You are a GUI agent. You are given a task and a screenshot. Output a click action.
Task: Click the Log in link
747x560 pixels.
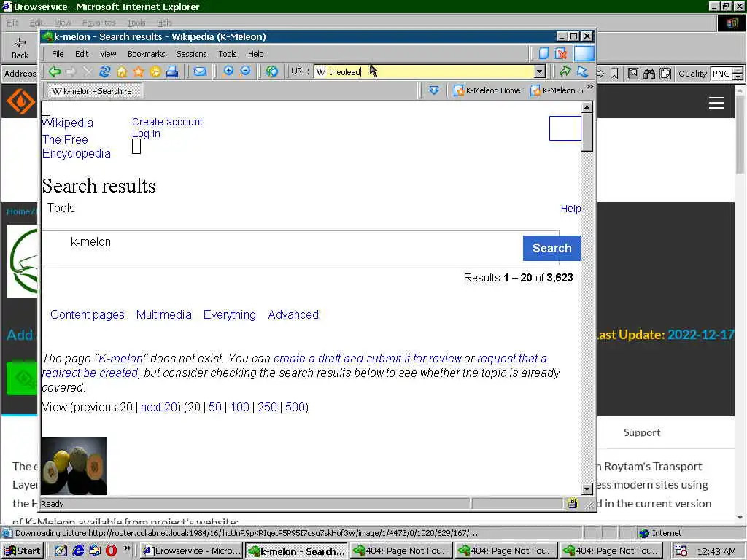[146, 134]
